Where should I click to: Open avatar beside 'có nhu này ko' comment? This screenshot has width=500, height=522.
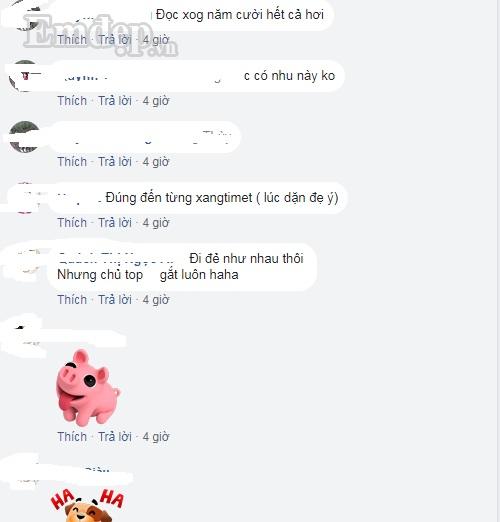click(24, 76)
